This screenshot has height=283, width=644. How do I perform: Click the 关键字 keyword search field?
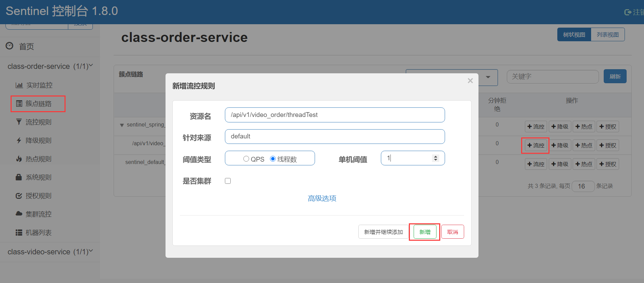553,77
